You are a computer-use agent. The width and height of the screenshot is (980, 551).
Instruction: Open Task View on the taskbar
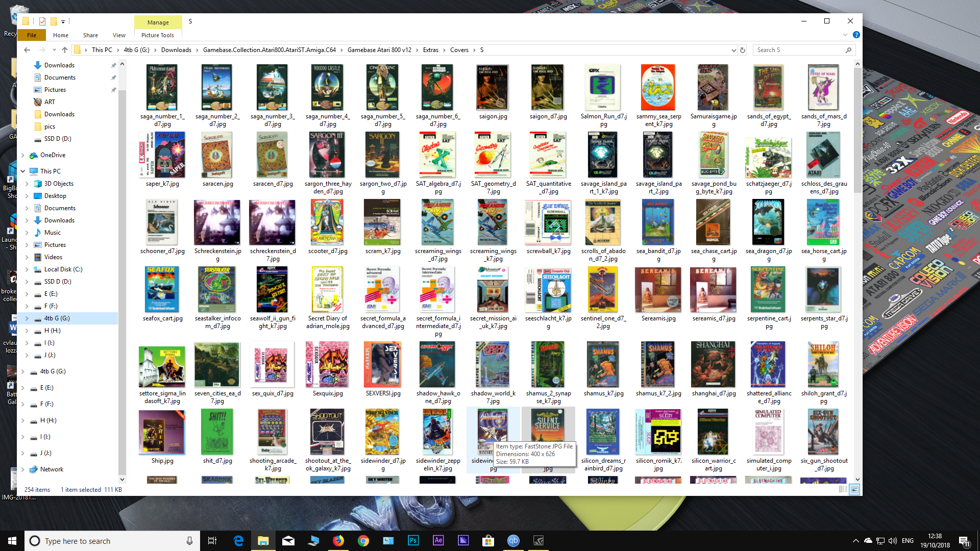(x=212, y=541)
